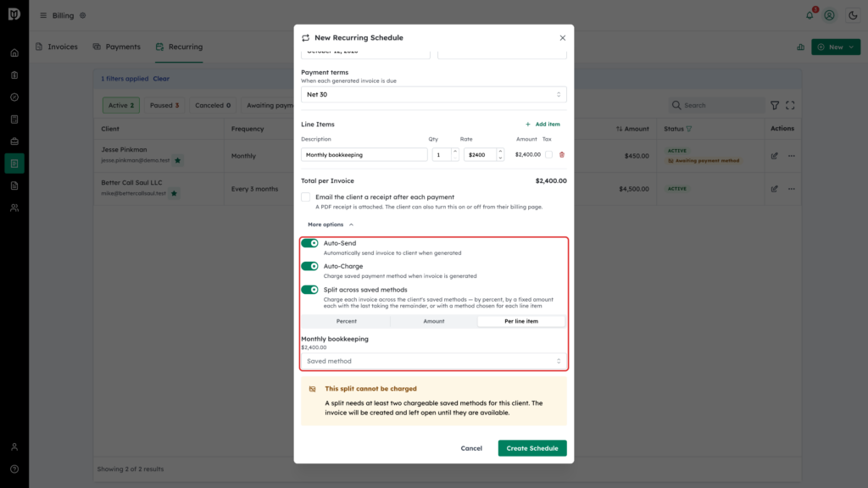868x488 pixels.
Task: Open the profile icon near sidebar bottom
Action: [x=14, y=447]
